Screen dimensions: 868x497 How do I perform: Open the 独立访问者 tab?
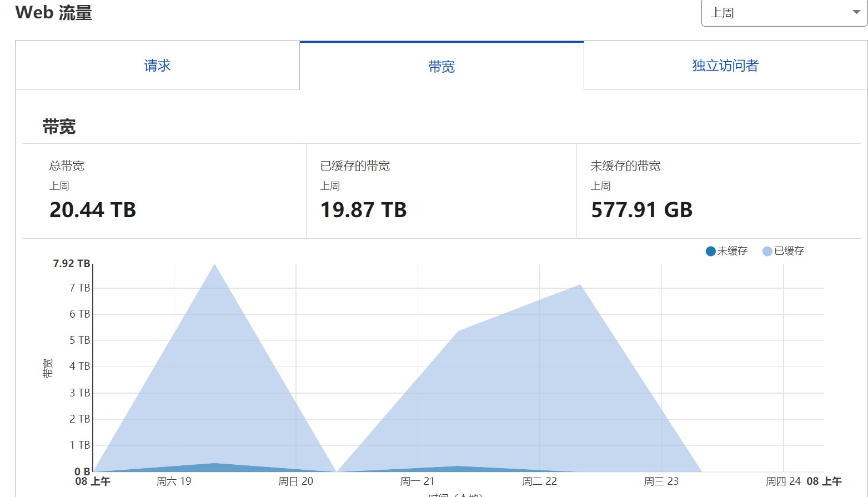(x=725, y=66)
